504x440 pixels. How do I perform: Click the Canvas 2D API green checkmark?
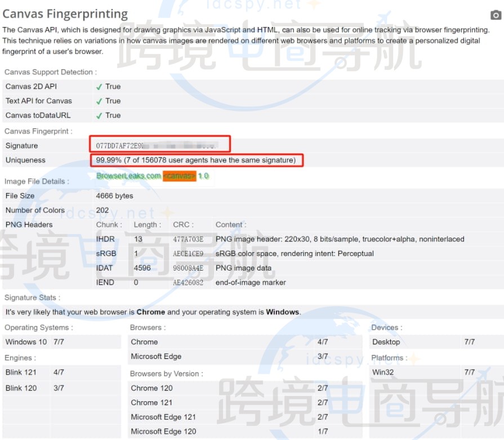[x=99, y=87]
